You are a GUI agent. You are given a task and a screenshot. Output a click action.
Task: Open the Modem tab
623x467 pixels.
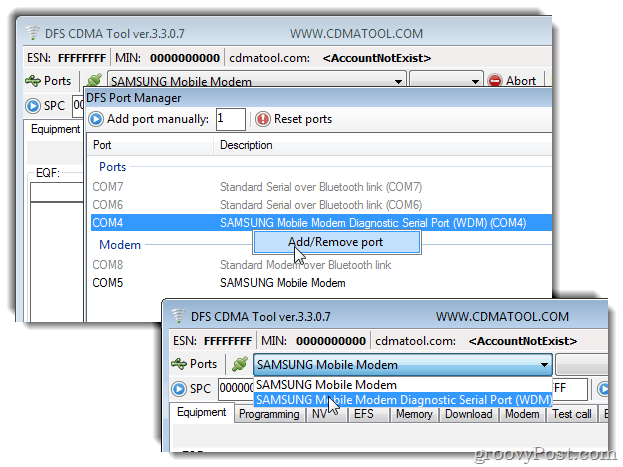pyautogui.click(x=522, y=414)
